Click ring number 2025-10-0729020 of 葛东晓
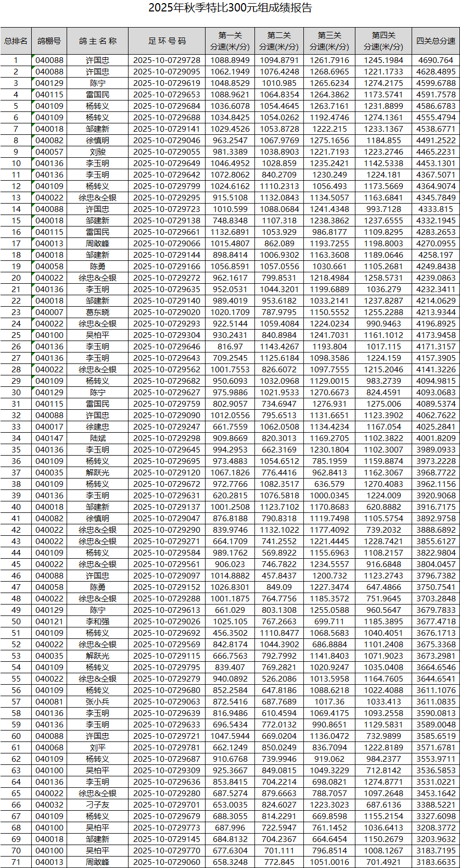460x868 pixels. [167, 312]
